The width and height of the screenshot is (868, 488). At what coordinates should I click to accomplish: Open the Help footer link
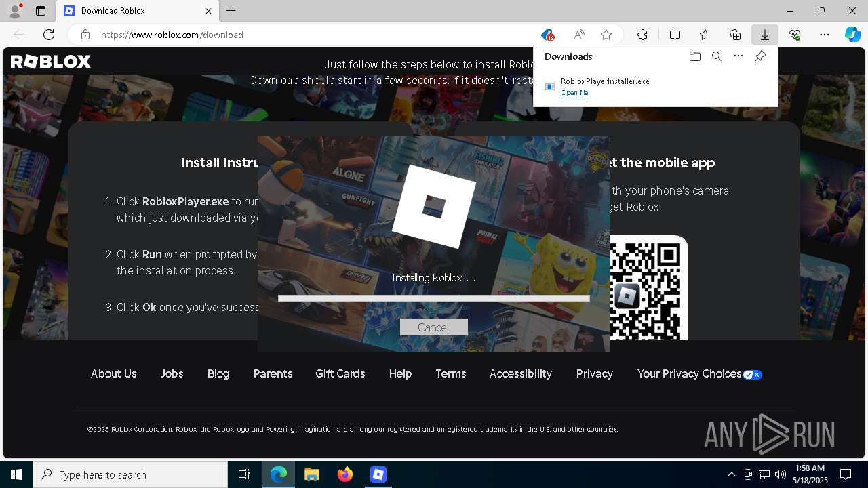coord(400,373)
